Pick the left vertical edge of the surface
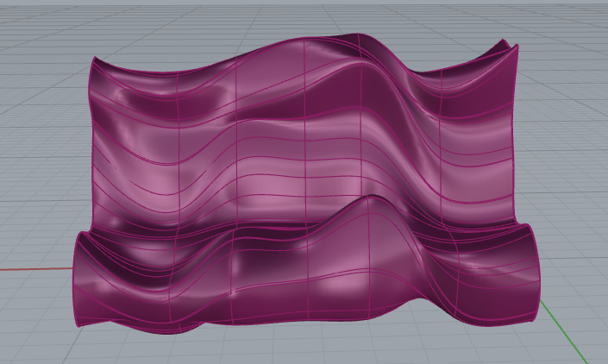This screenshot has height=364, width=608. tap(91, 147)
